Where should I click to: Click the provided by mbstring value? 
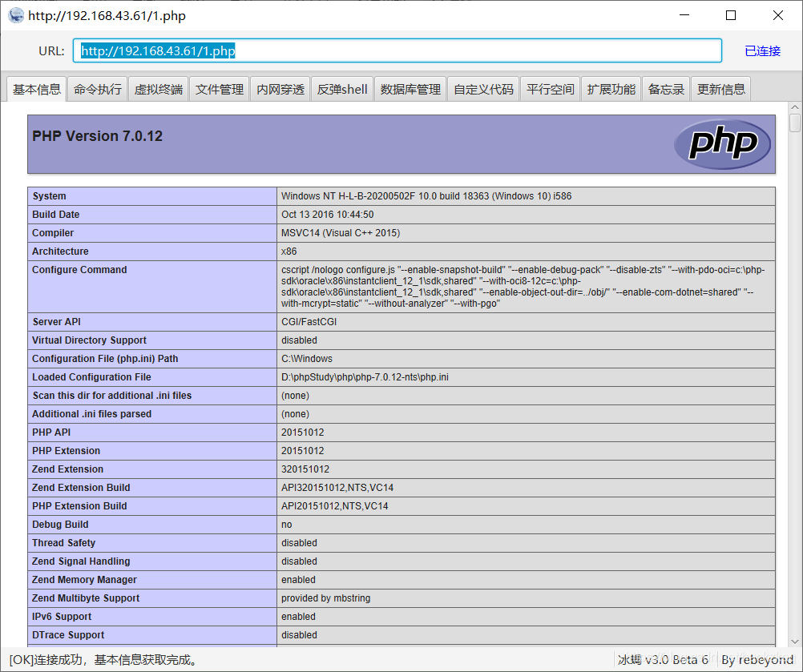pos(325,598)
